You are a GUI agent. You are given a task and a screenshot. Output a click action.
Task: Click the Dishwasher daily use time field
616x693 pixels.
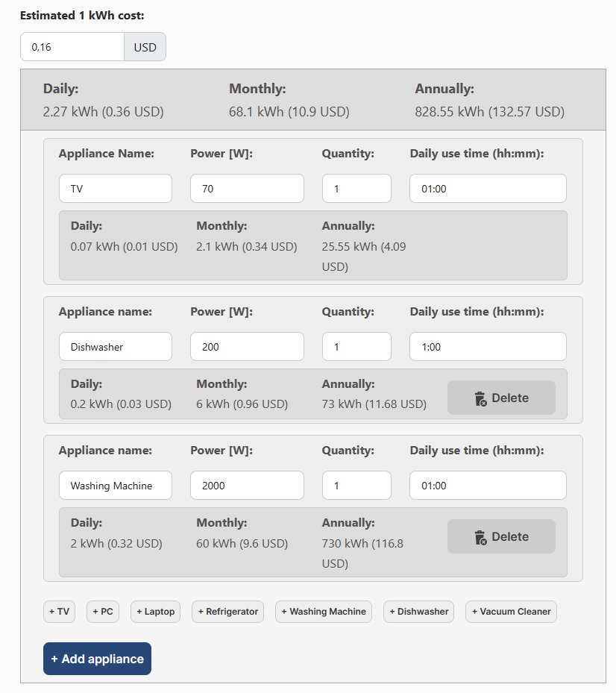tap(488, 347)
